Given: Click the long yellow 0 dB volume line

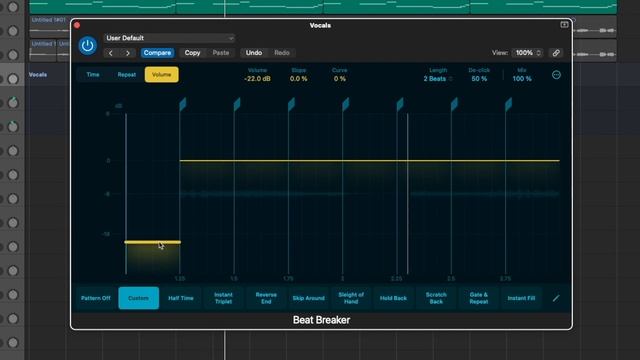Looking at the screenshot, I should [x=369, y=161].
